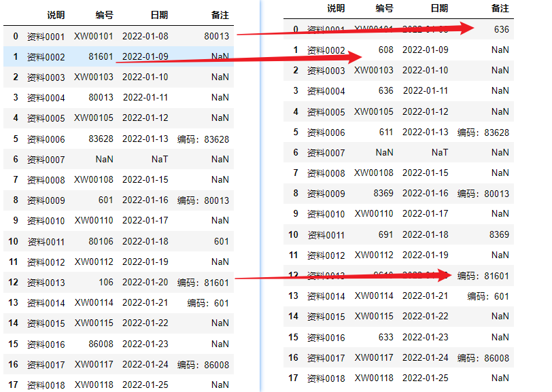This screenshot has width=552, height=392.
Task: Click row index 10 in the left table
Action: click(x=14, y=241)
